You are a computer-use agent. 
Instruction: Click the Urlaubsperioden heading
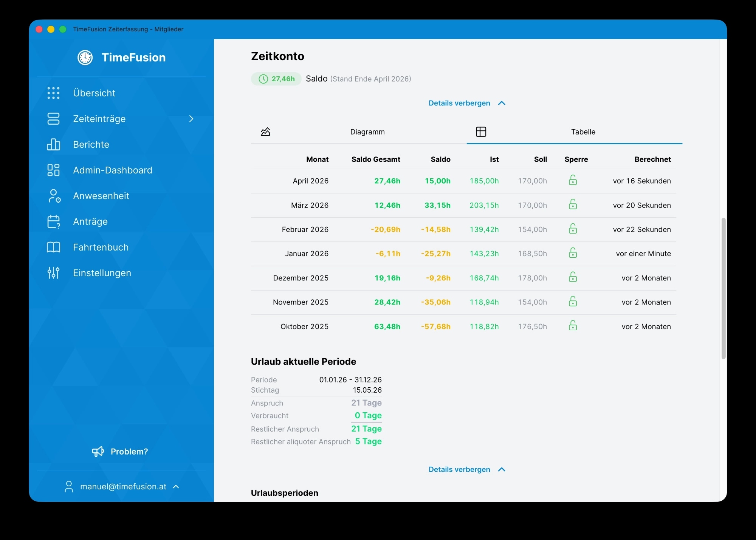(285, 493)
